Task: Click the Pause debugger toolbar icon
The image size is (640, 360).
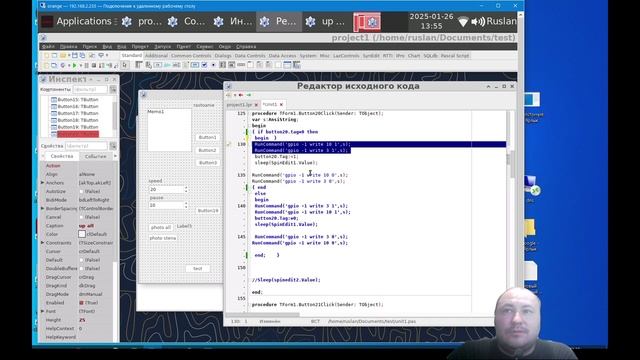Action: pos(86,65)
